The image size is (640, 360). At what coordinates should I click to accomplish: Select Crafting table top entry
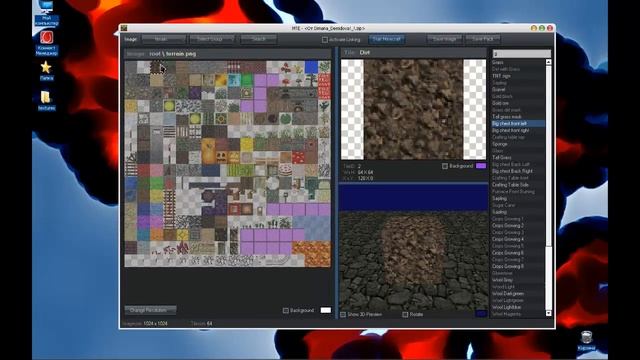518,137
